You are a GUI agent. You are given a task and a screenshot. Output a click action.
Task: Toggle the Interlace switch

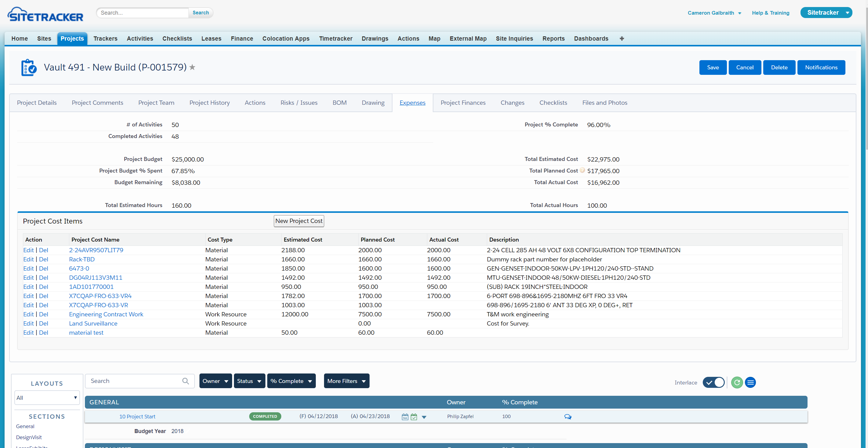(713, 382)
